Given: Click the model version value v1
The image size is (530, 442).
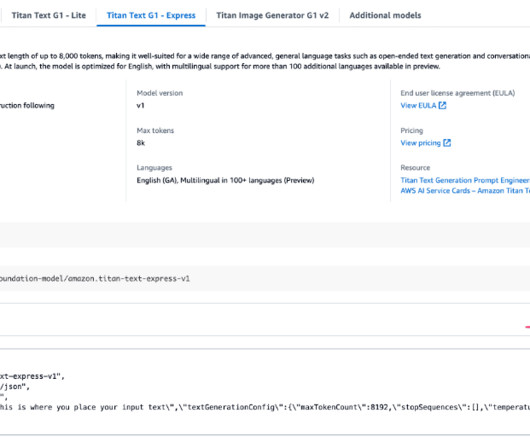Looking at the screenshot, I should (140, 105).
